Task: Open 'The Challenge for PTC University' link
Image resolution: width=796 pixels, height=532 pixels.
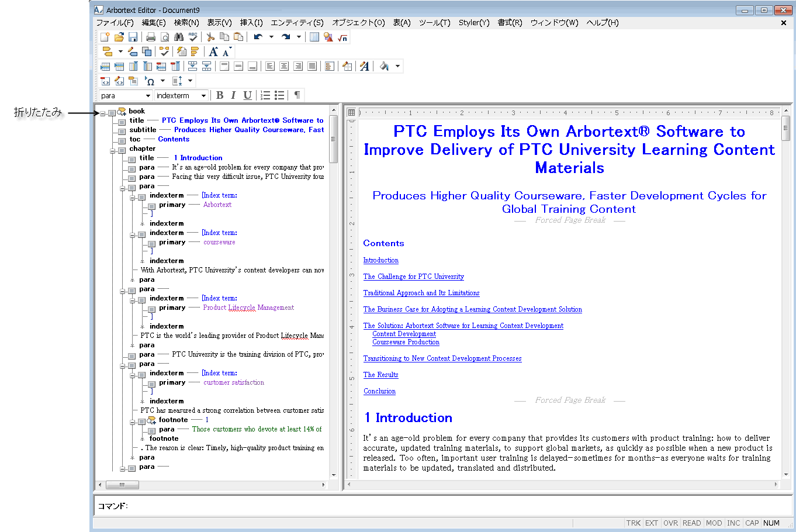Action: point(414,277)
